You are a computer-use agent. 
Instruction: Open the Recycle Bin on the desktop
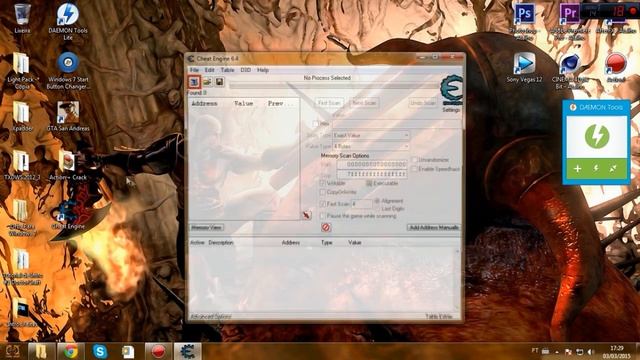pos(22,18)
